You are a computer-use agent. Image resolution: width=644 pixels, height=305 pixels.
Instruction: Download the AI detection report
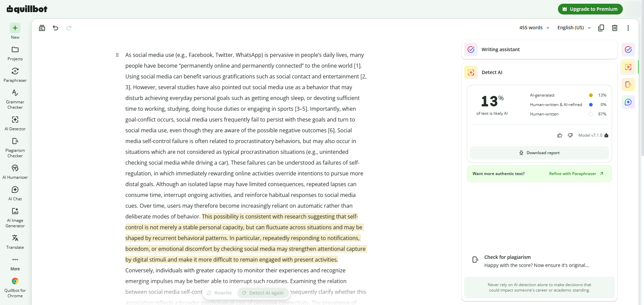pyautogui.click(x=539, y=153)
